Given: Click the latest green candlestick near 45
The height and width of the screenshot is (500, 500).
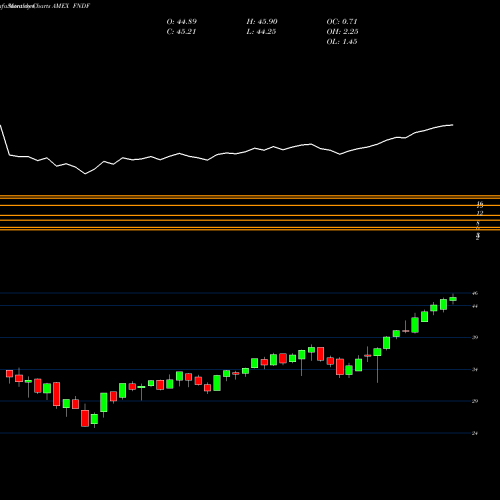Looking at the screenshot, I should tap(453, 299).
